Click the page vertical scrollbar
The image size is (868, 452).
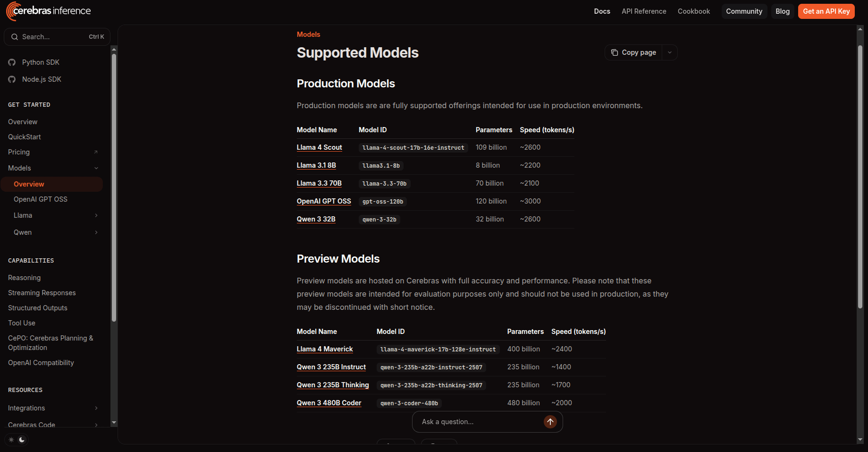tap(860, 177)
